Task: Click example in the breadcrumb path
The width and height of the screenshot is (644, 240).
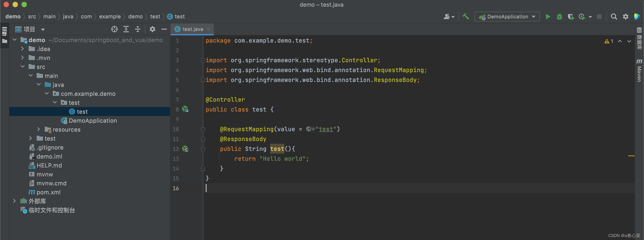Action: pos(110,17)
